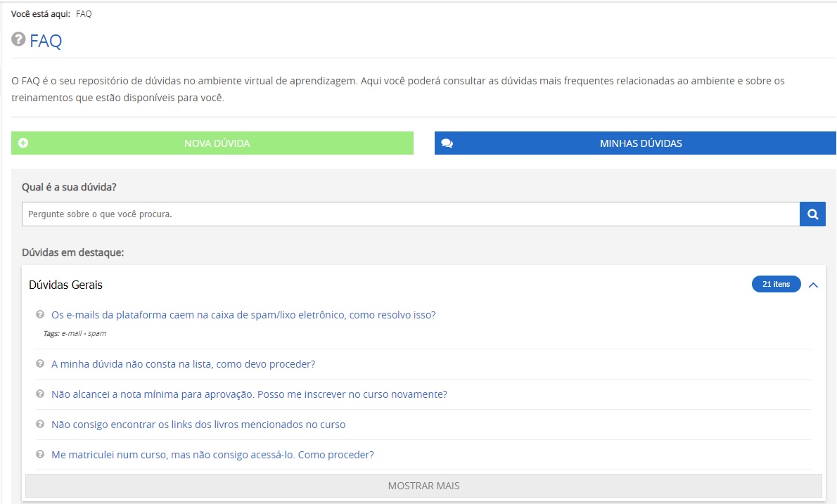Click question icon beside 'A minha dúvida não consta'
This screenshot has height=504, width=837.
point(40,364)
